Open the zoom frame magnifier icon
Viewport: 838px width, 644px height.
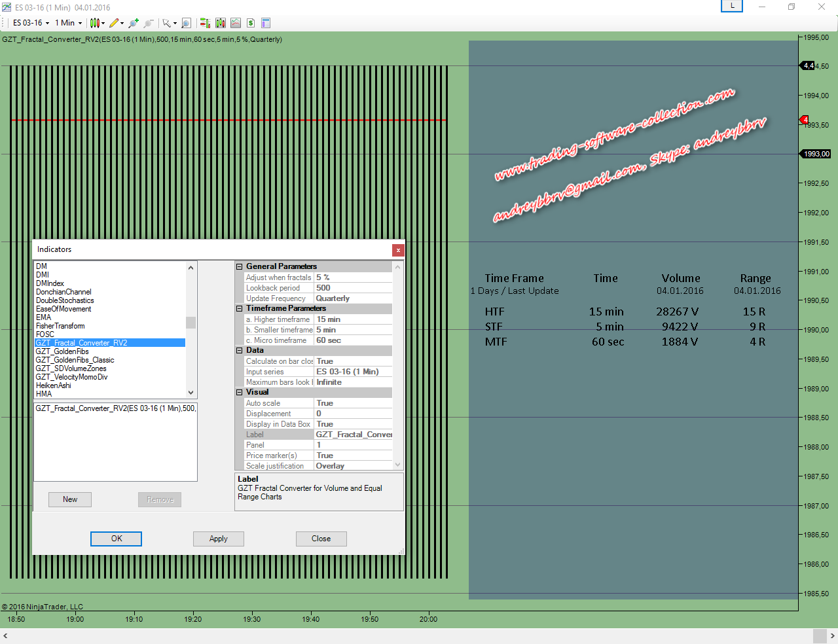[x=186, y=23]
